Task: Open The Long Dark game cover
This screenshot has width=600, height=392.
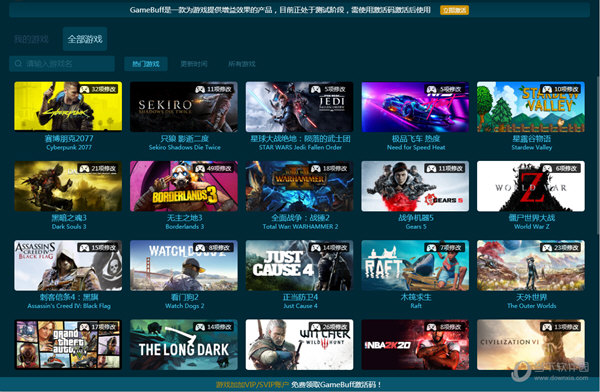Action: [184, 345]
